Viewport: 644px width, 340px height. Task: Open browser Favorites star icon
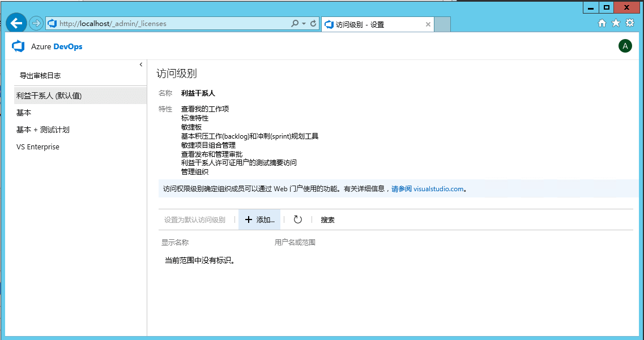615,23
